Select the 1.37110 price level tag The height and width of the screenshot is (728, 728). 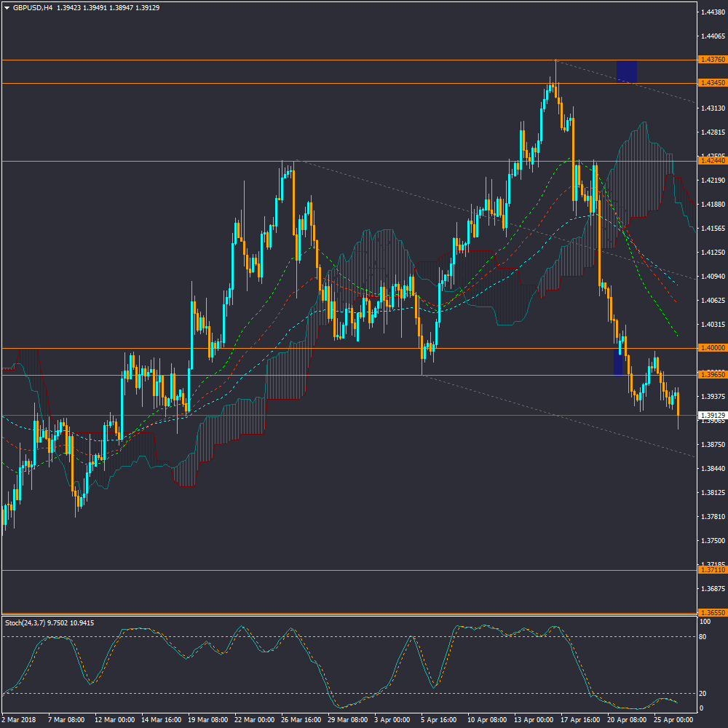tap(711, 571)
